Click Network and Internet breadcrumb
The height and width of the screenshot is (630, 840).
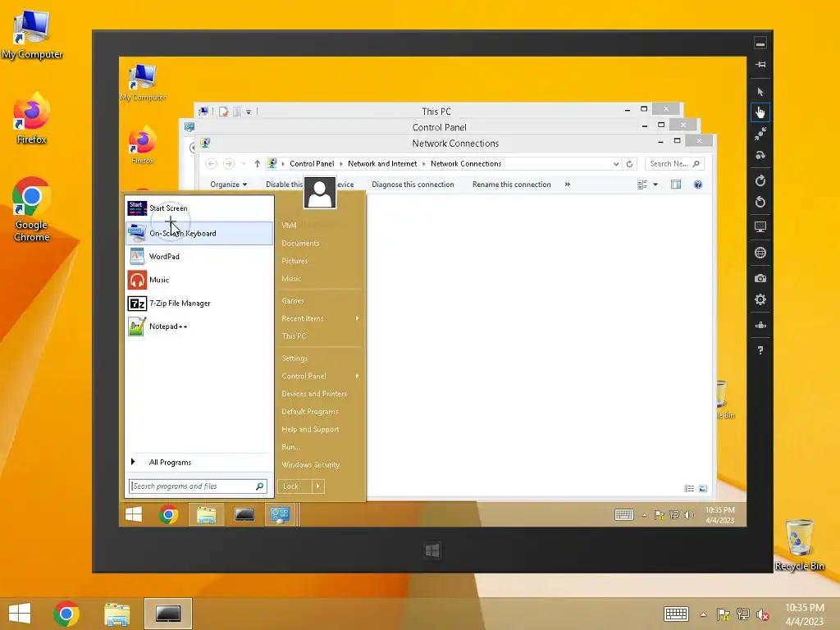pos(382,164)
